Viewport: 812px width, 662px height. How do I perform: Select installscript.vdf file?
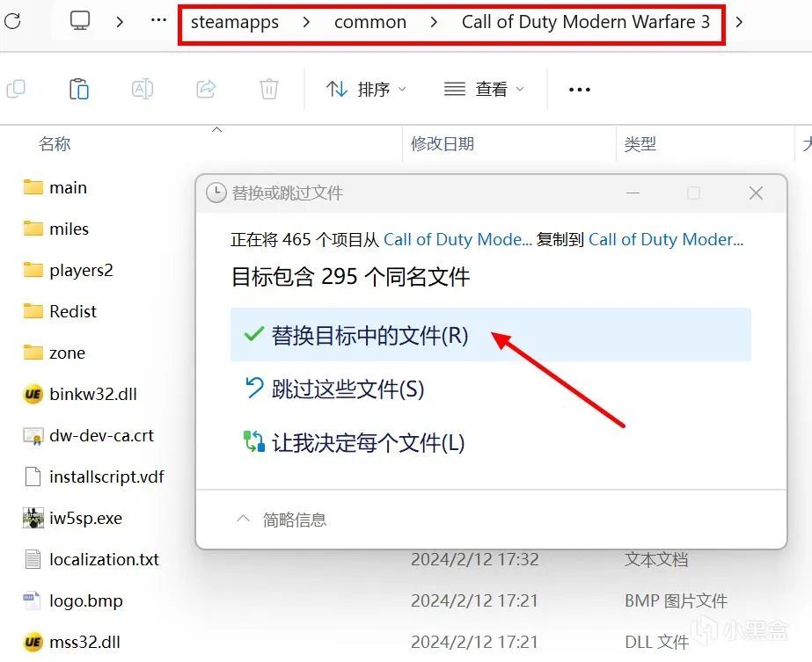click(x=106, y=476)
